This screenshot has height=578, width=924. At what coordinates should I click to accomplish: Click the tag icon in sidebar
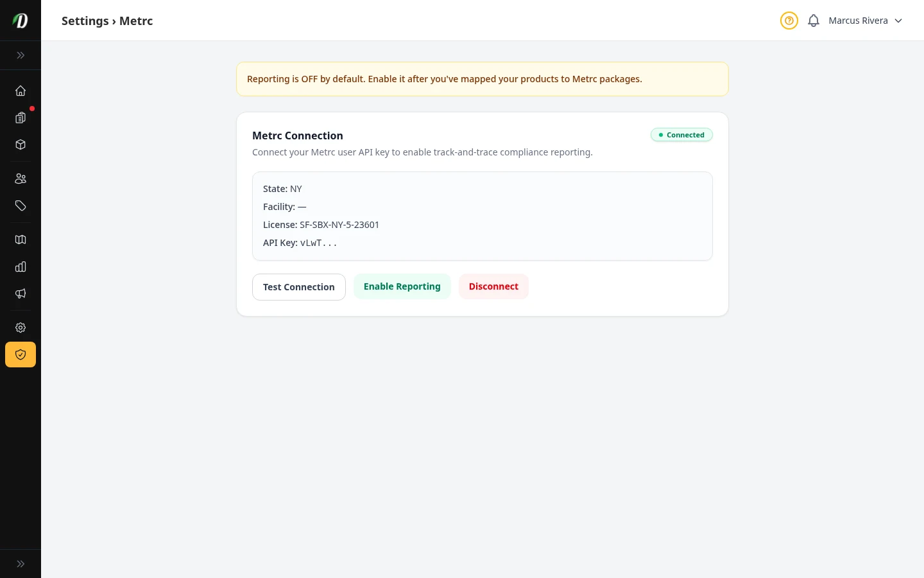pyautogui.click(x=21, y=206)
